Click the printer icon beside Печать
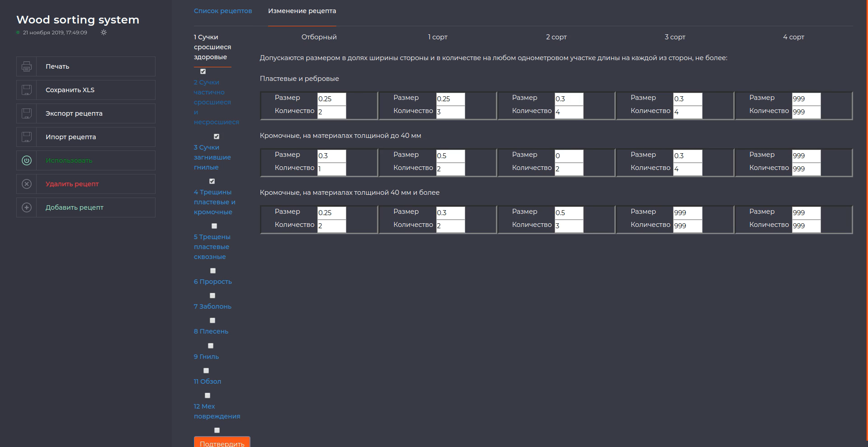Image resolution: width=868 pixels, height=447 pixels. click(x=27, y=66)
